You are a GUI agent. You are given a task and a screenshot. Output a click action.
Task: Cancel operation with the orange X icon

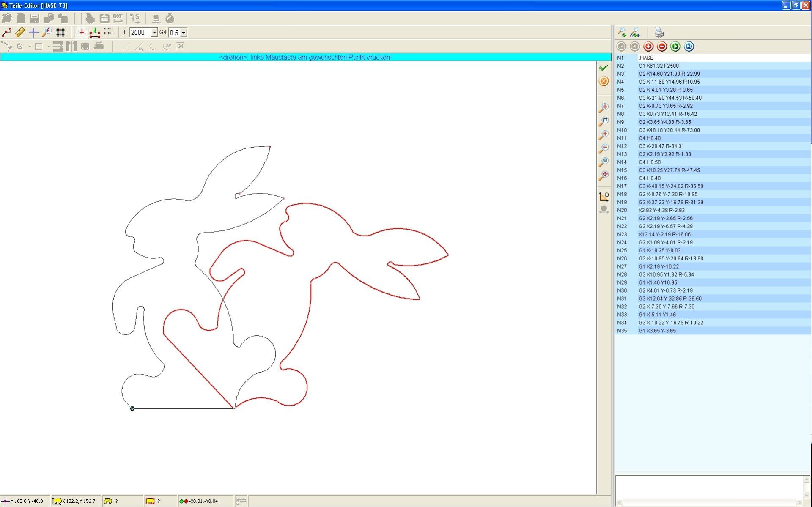(x=604, y=81)
